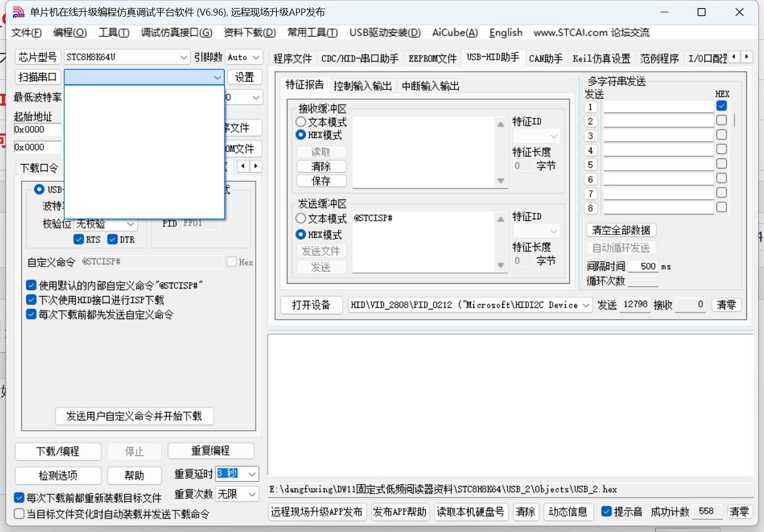The image size is (764, 532).
Task: Click the 下载/编程 button
Action: pyautogui.click(x=58, y=452)
